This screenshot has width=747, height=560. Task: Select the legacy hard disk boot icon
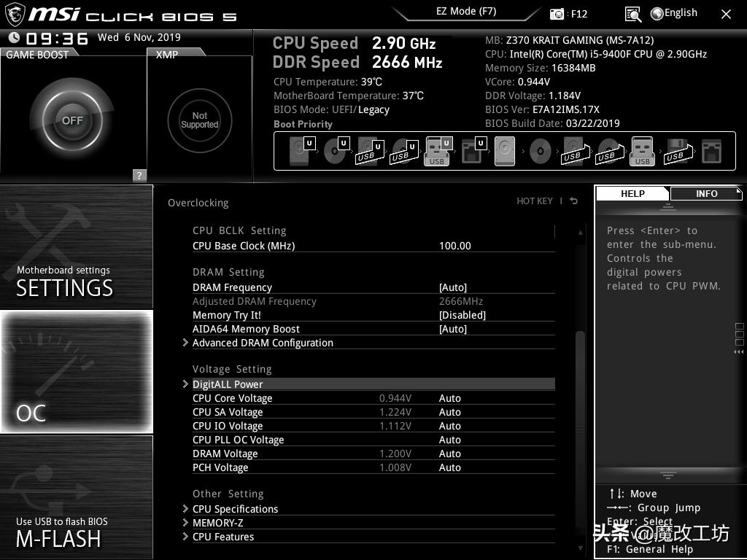point(505,151)
